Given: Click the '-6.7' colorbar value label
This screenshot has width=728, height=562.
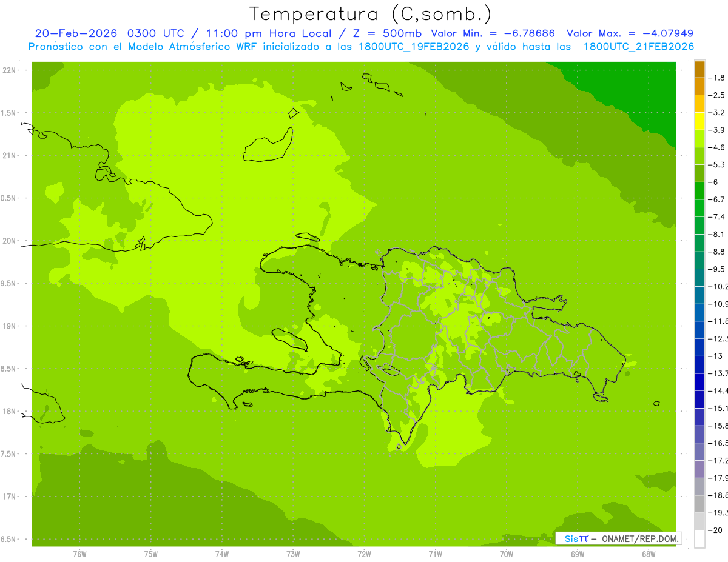Looking at the screenshot, I should pyautogui.click(x=716, y=199).
